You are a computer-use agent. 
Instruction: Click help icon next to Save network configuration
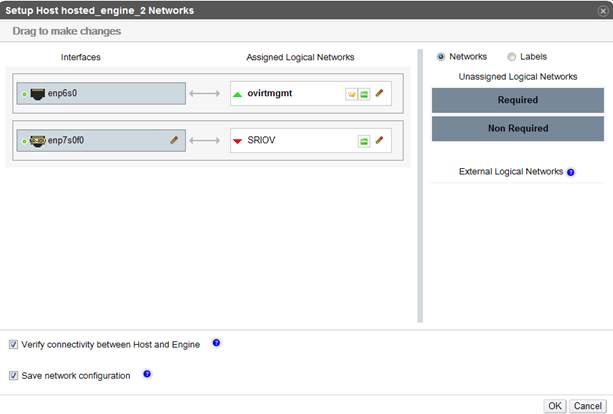[x=147, y=374]
